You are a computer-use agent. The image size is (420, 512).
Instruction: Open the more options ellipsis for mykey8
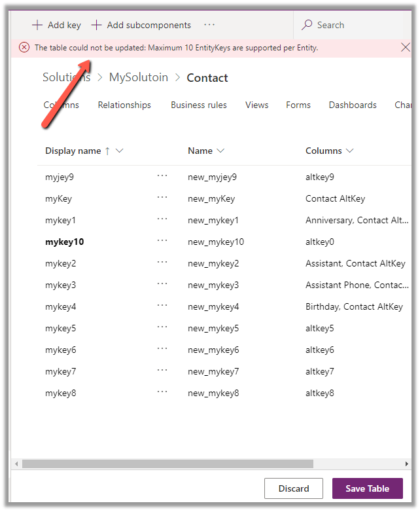point(162,392)
